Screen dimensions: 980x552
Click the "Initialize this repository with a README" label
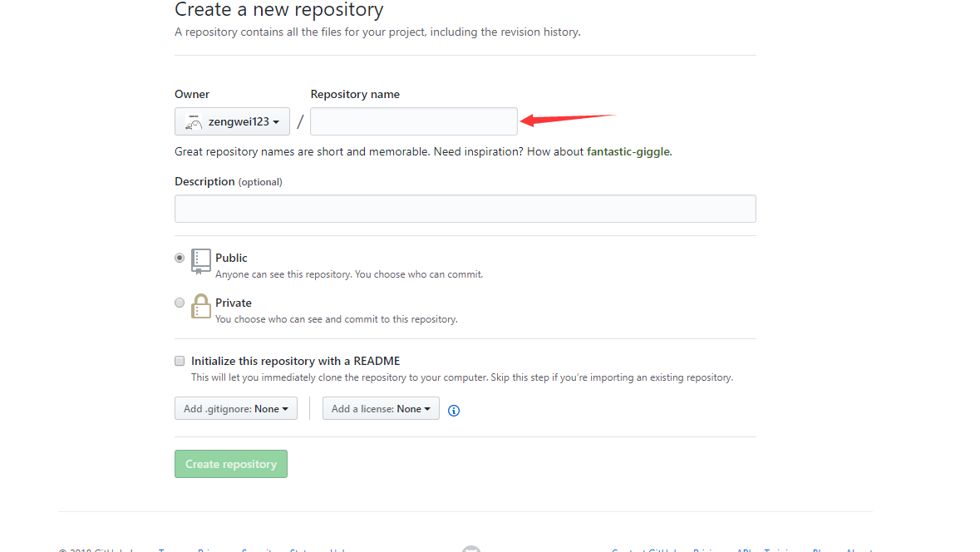(295, 361)
